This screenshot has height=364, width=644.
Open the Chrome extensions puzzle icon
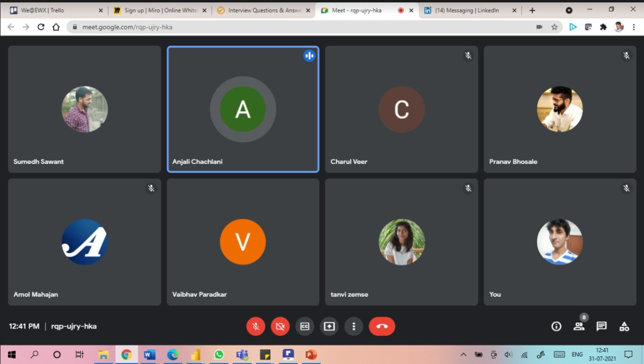(x=603, y=27)
